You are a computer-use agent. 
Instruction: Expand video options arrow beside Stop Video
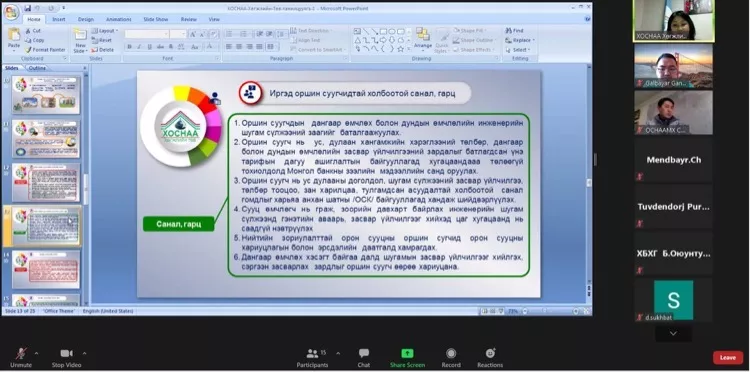tap(84, 354)
